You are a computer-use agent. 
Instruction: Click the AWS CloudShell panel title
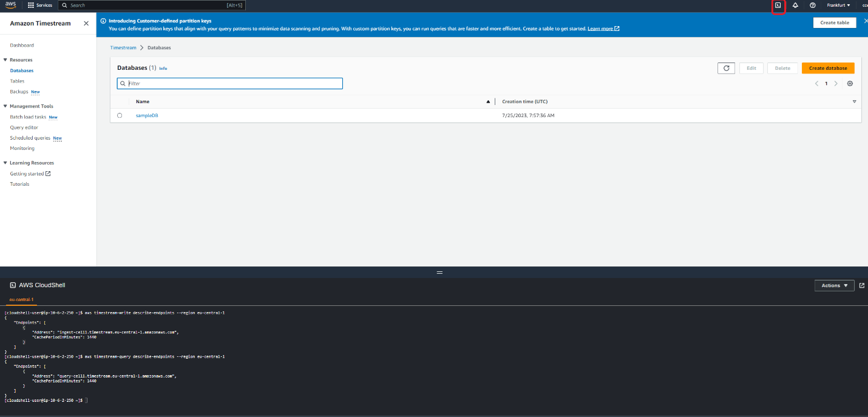click(x=42, y=285)
